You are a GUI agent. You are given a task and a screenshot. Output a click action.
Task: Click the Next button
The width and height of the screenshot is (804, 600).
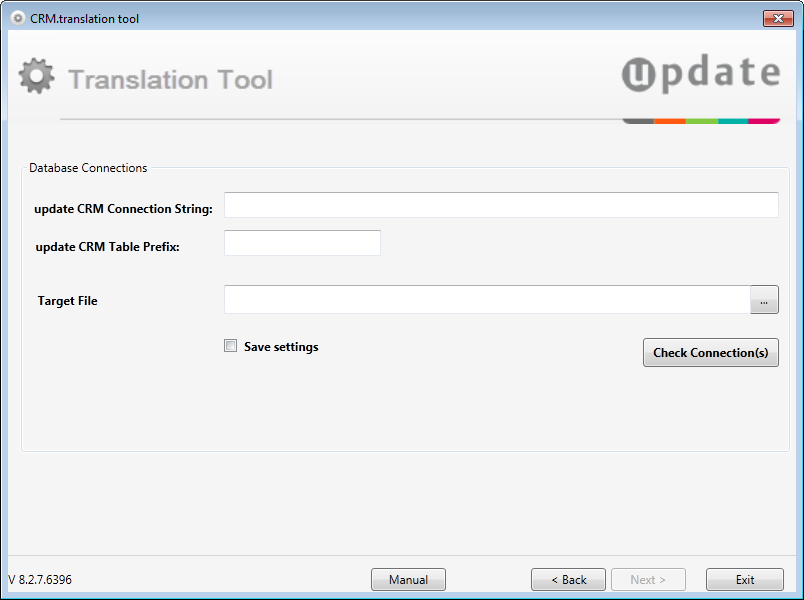[648, 580]
